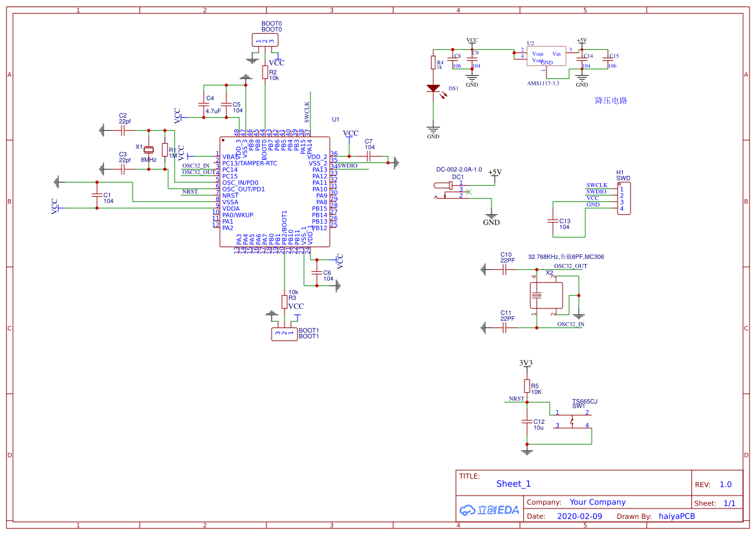756x535 pixels.
Task: Select capacitor C8 106 symbol
Action: pyautogui.click(x=452, y=60)
